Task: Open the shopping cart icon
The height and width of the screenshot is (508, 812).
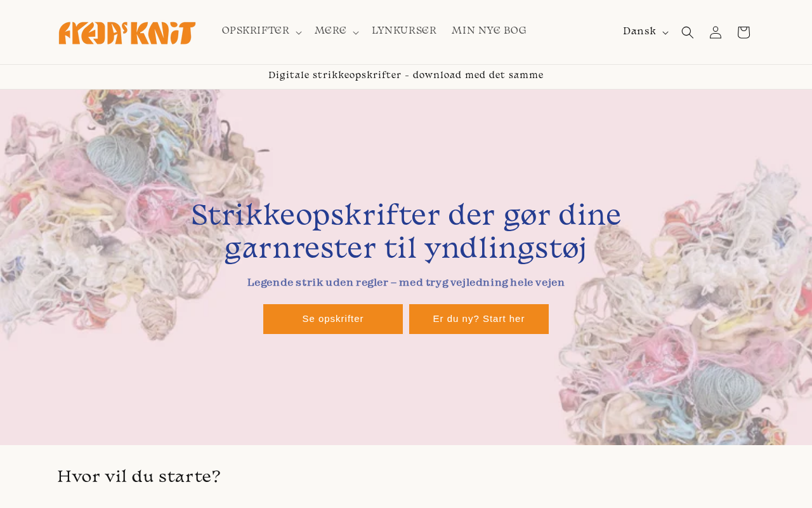Action: [743, 32]
